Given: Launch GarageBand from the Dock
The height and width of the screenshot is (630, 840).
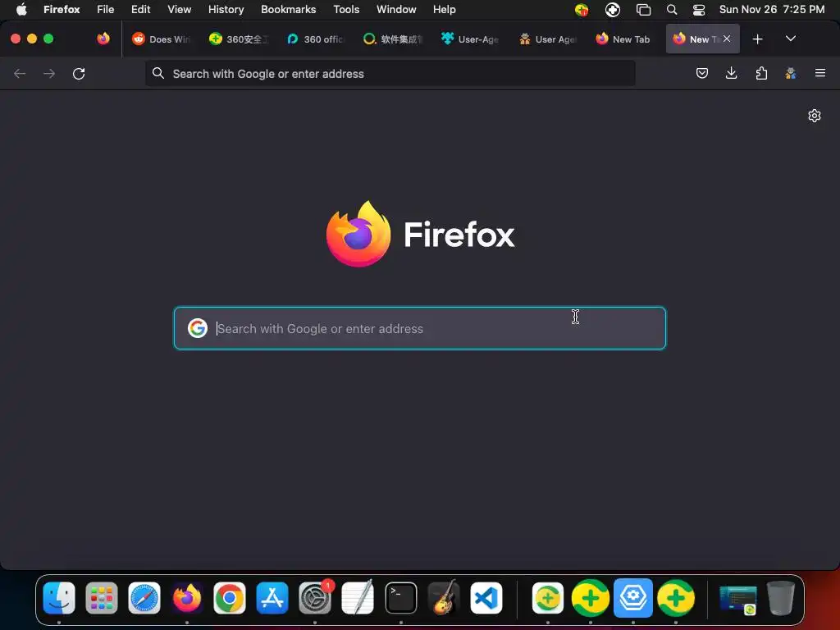Looking at the screenshot, I should tap(444, 598).
